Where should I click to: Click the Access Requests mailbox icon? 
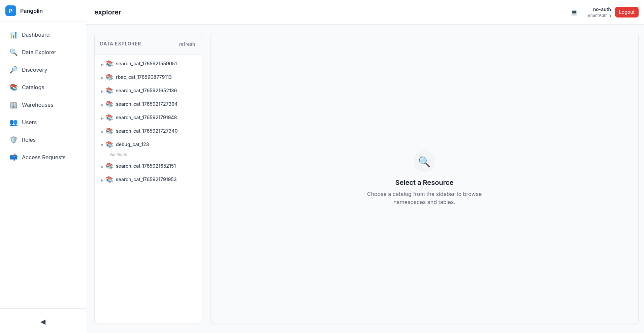13,157
